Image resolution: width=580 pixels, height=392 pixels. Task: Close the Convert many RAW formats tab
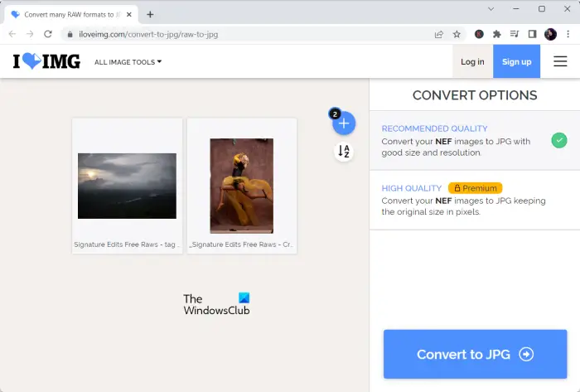(128, 15)
